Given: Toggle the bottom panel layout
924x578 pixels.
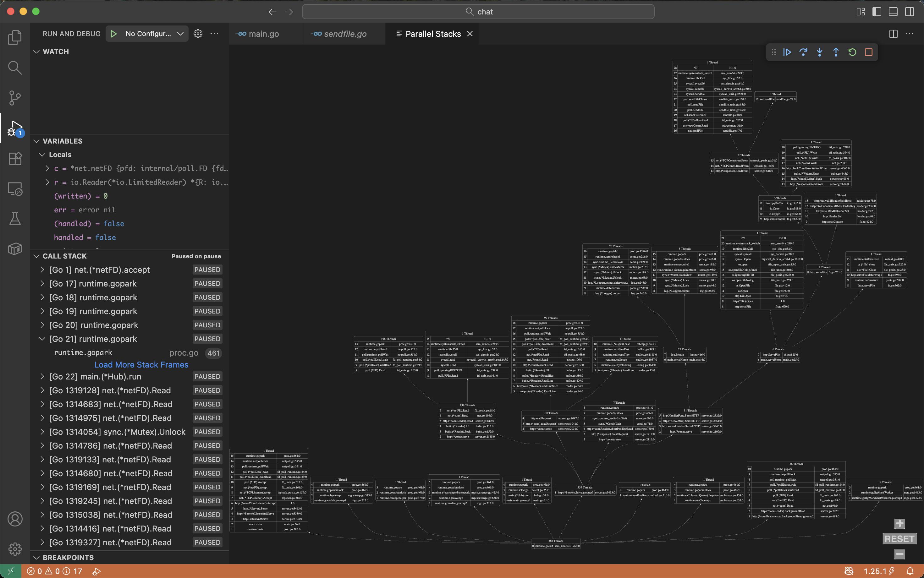Looking at the screenshot, I should (893, 12).
